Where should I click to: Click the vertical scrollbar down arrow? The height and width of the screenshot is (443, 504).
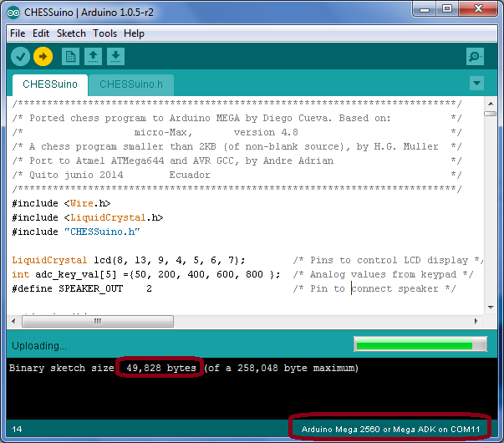(491, 308)
